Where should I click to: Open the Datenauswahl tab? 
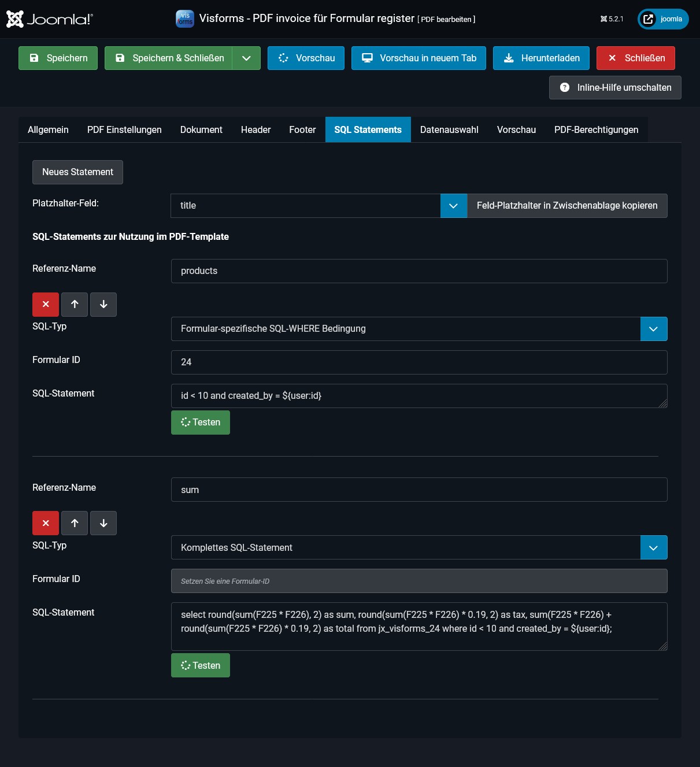[449, 130]
